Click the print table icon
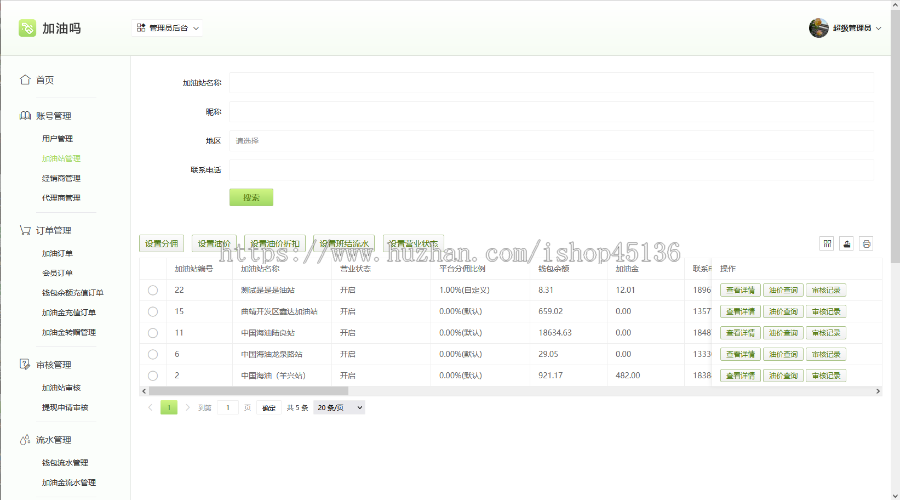900x500 pixels. click(x=866, y=243)
